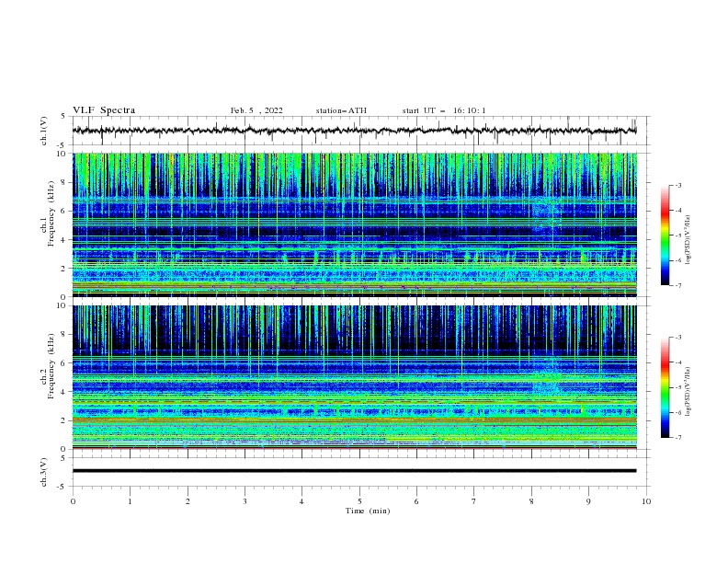Click the ch.1 spectrogram color scale bar
The image size is (728, 563).
point(665,236)
